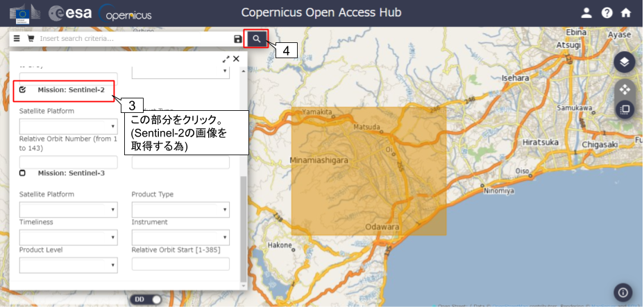Screen dimensions: 644x307
Task: Focus the Insert search criteria field
Action: coord(135,39)
